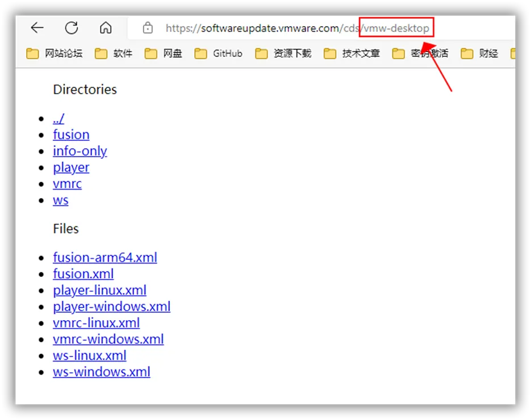This screenshot has width=531, height=420.
Task: Expand the 财经 bookmark folder
Action: pos(479,53)
